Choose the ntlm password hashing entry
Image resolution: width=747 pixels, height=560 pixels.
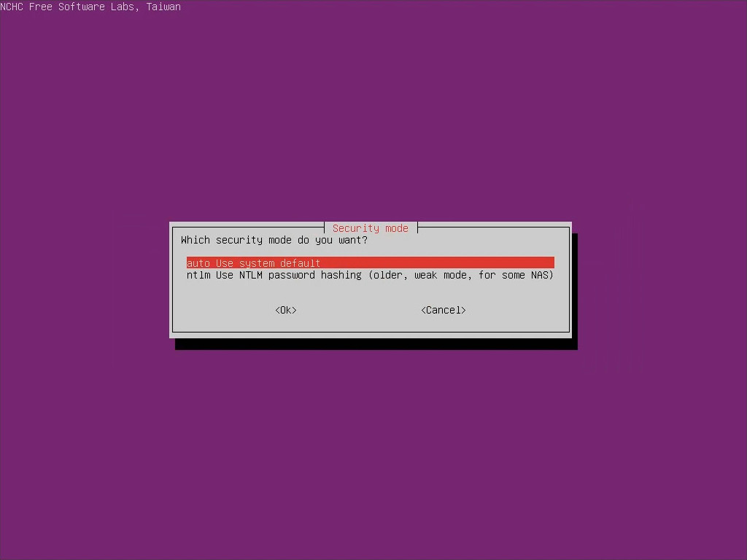point(370,276)
